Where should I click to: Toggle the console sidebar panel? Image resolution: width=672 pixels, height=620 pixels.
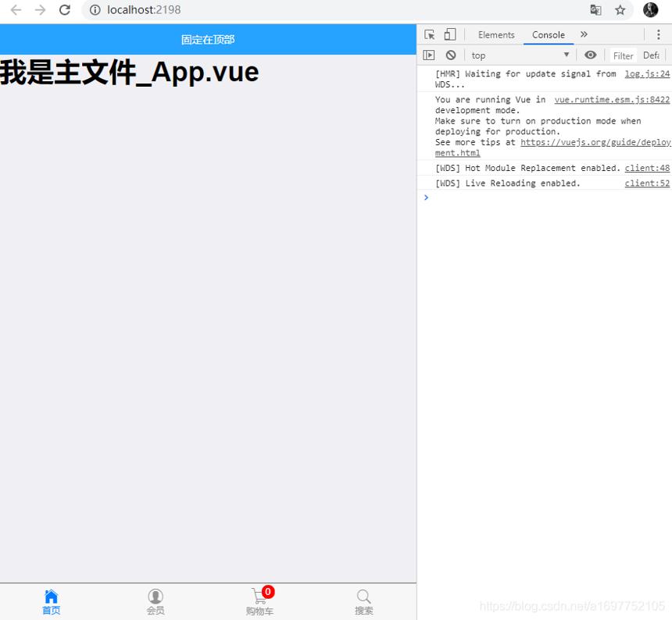pos(428,55)
